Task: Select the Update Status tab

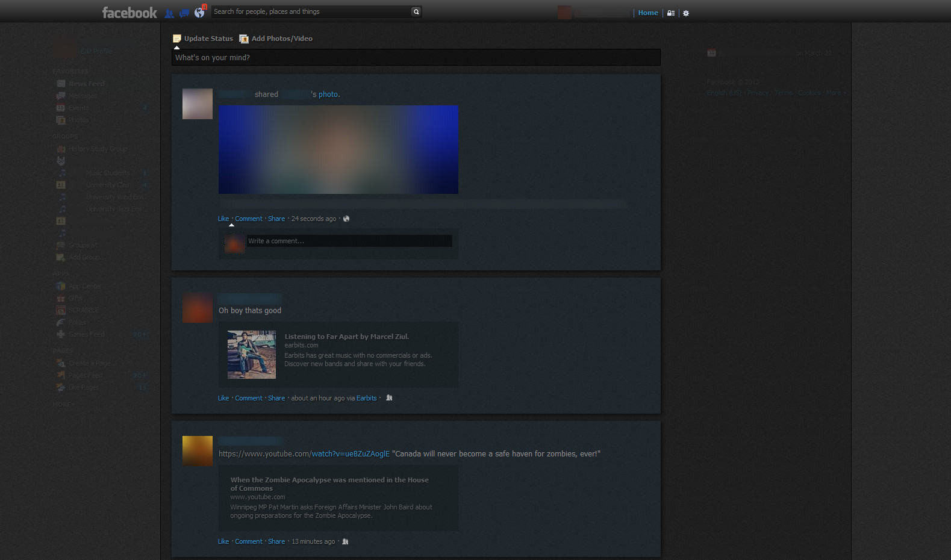Action: (203, 39)
